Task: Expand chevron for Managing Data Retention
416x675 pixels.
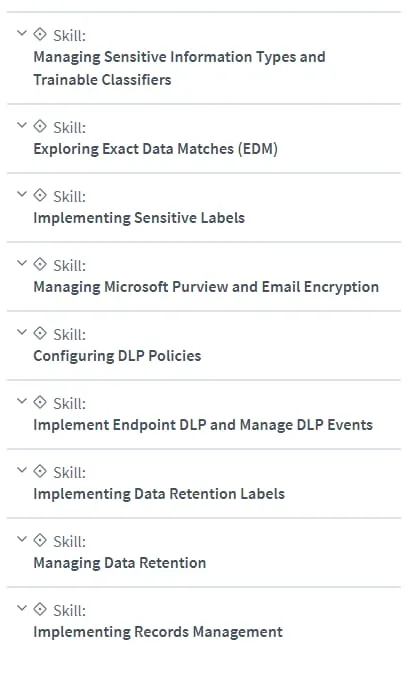Action: 22,539
